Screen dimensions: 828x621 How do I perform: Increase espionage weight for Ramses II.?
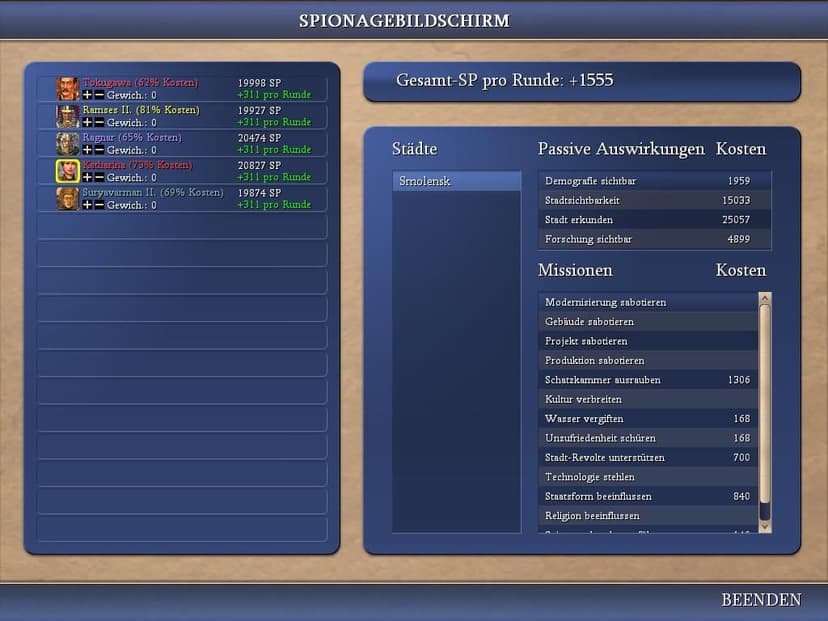tap(87, 123)
